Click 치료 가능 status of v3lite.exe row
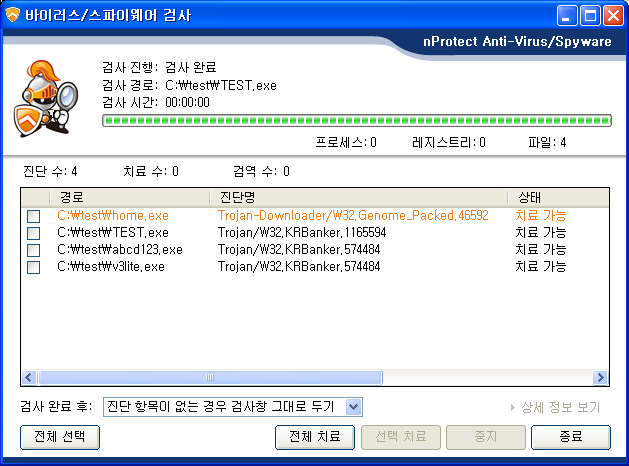629x466 pixels. (x=540, y=266)
